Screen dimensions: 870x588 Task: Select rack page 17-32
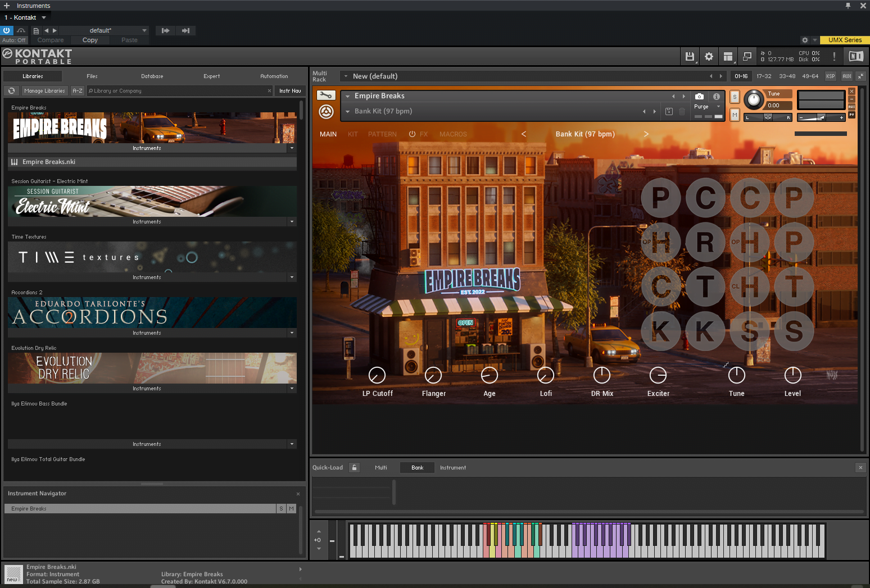point(764,76)
